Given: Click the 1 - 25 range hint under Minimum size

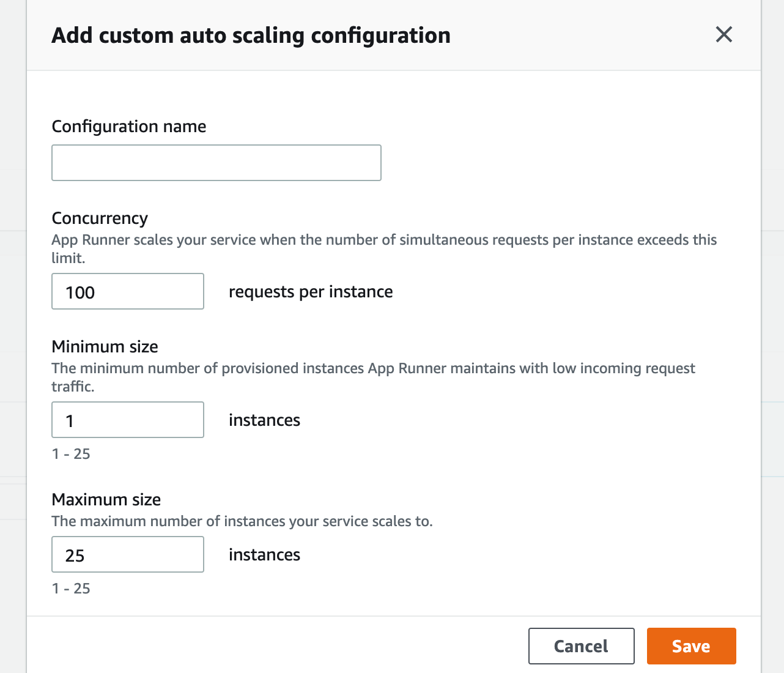Looking at the screenshot, I should click(x=70, y=453).
